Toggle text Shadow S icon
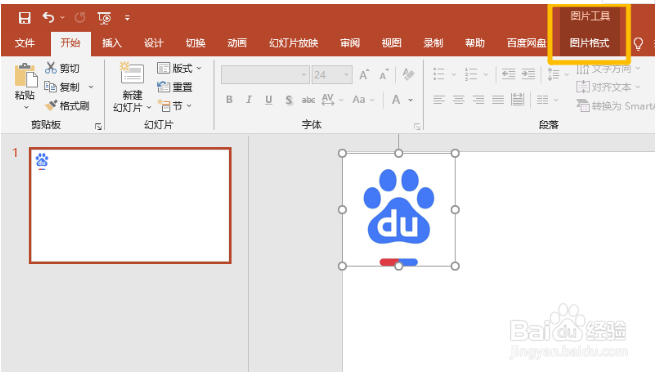 pyautogui.click(x=289, y=100)
